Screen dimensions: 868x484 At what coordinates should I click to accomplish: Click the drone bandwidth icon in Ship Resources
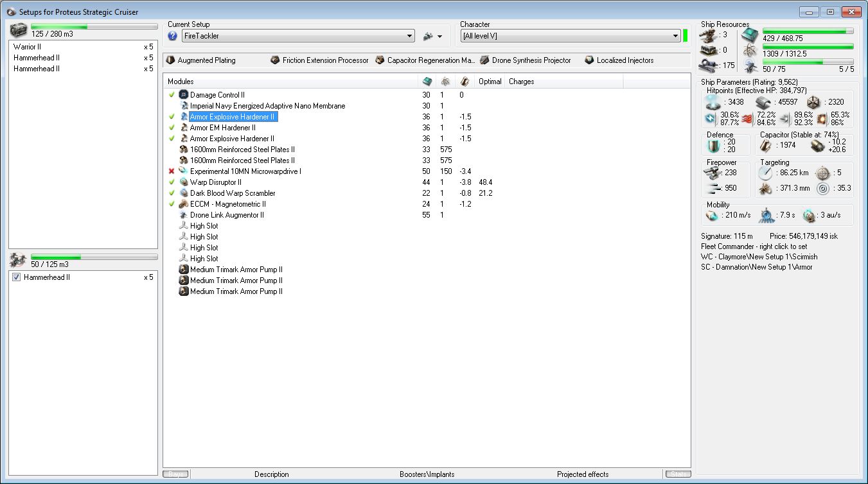749,65
